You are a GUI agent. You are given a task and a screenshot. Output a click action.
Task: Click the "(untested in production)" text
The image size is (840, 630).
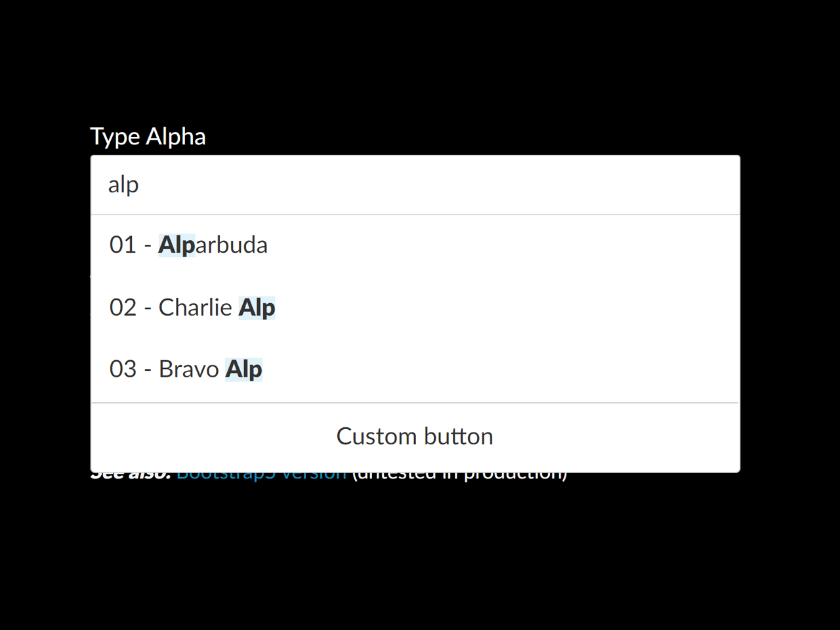click(x=459, y=475)
